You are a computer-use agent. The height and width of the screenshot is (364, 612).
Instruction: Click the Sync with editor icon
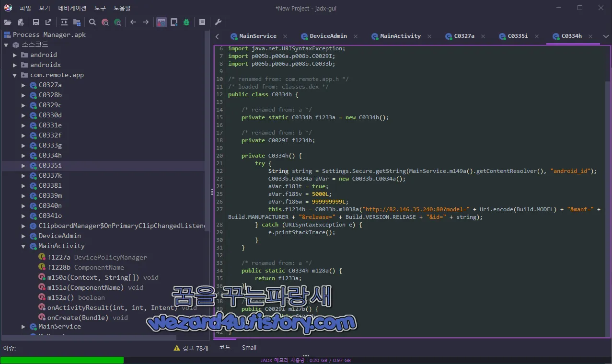tap(64, 22)
